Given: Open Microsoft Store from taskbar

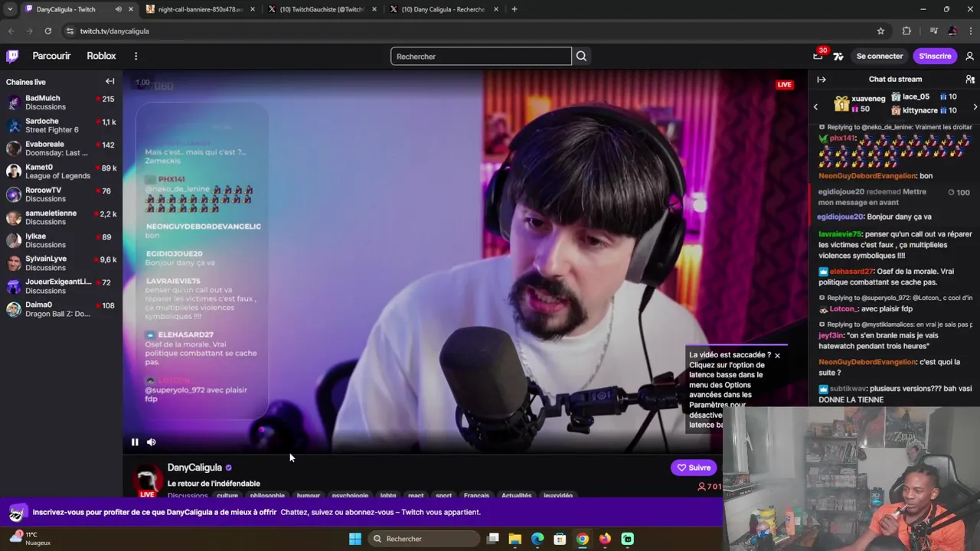Looking at the screenshot, I should (560, 539).
